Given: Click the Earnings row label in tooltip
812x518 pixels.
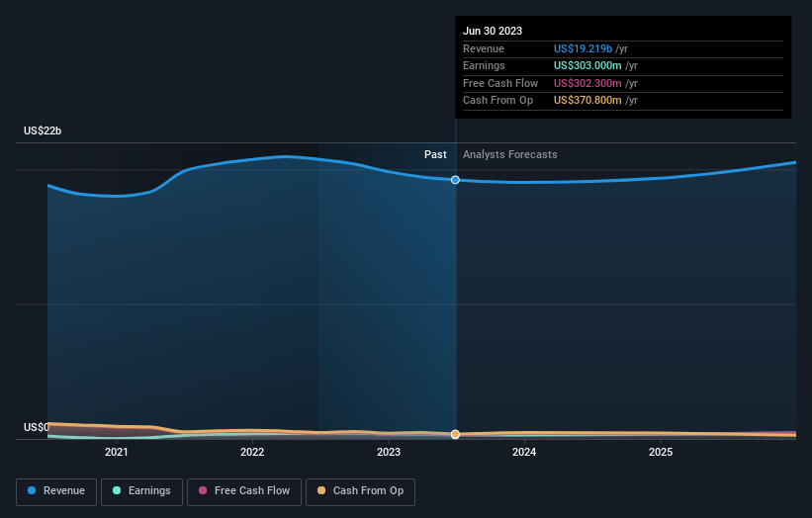Looking at the screenshot, I should 484,65.
